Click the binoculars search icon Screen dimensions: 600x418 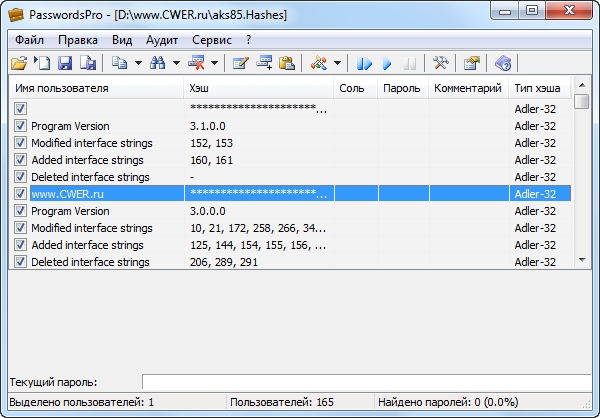pyautogui.click(x=157, y=63)
